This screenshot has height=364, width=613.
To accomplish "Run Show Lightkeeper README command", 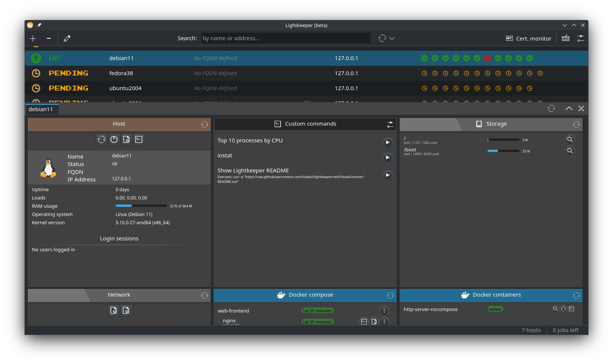I will point(388,175).
